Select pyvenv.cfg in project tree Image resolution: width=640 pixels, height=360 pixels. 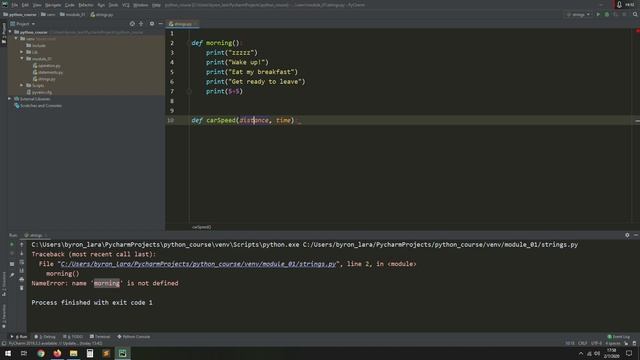coord(39,92)
